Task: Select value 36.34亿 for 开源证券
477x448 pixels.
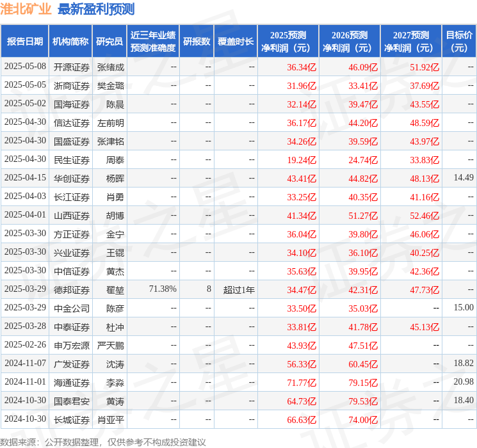Action: pos(302,67)
